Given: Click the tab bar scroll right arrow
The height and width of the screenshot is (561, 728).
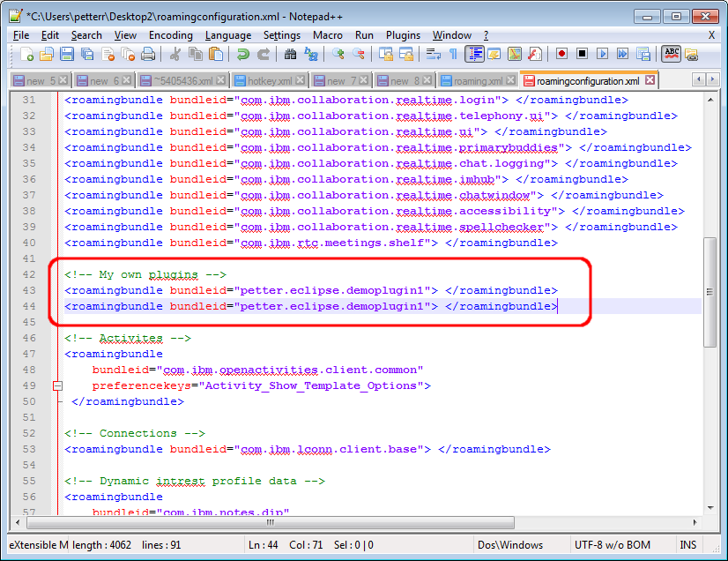Looking at the screenshot, I should click(715, 80).
